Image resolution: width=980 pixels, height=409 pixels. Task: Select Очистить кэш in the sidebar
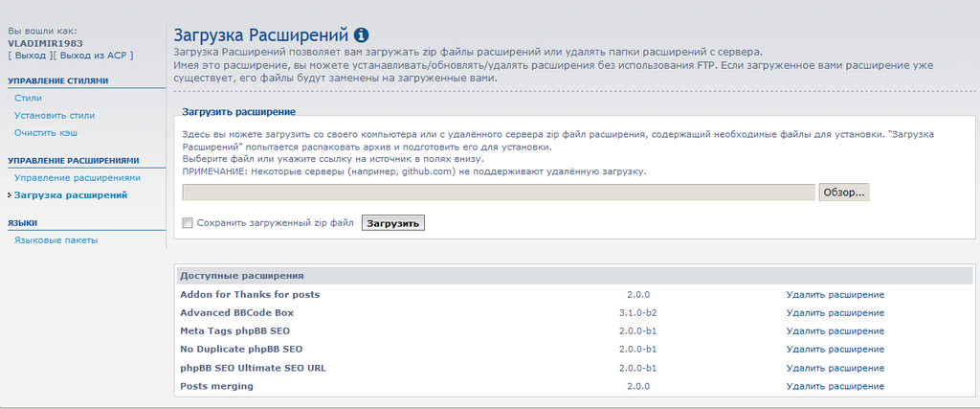[x=46, y=131]
